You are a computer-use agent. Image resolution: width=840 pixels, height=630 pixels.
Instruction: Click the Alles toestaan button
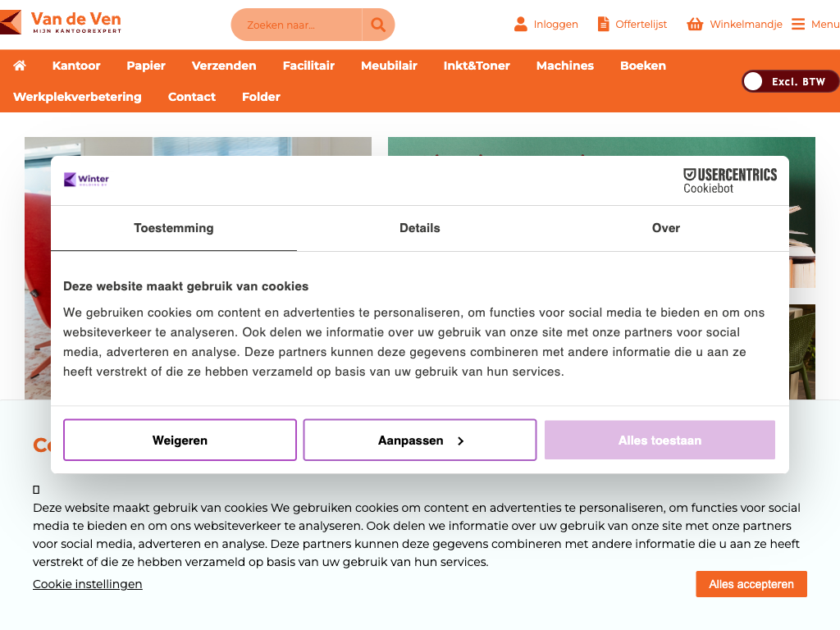660,441
